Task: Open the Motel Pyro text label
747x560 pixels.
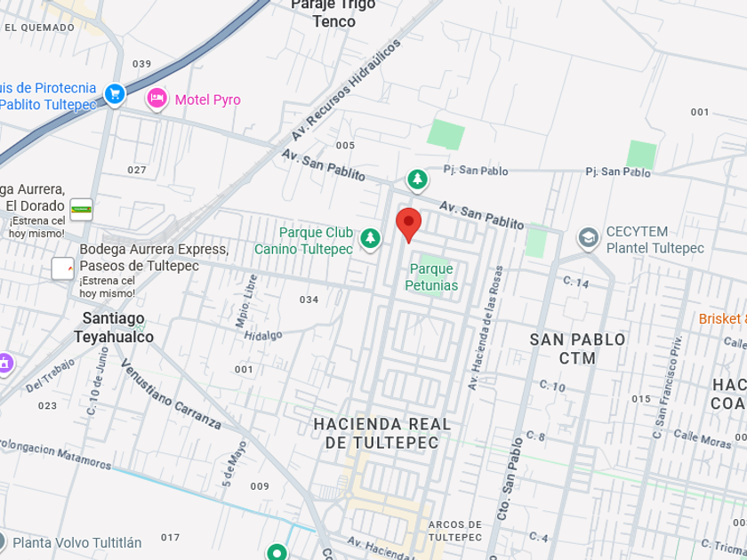Action: click(x=208, y=100)
